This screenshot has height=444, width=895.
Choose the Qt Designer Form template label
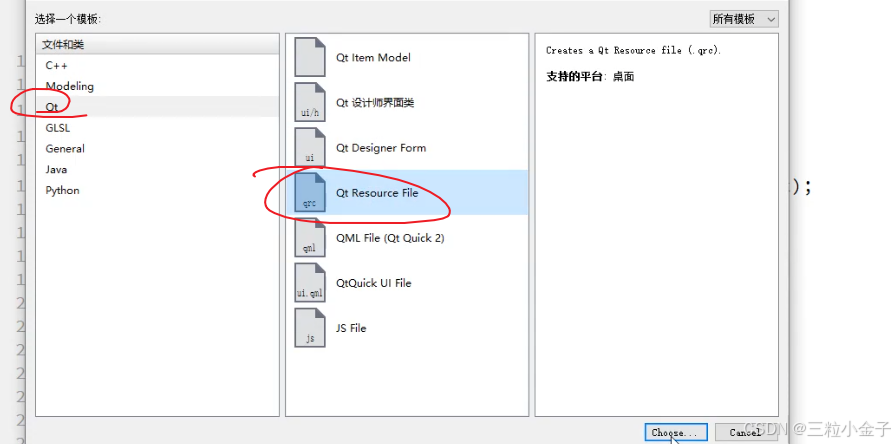point(381,148)
